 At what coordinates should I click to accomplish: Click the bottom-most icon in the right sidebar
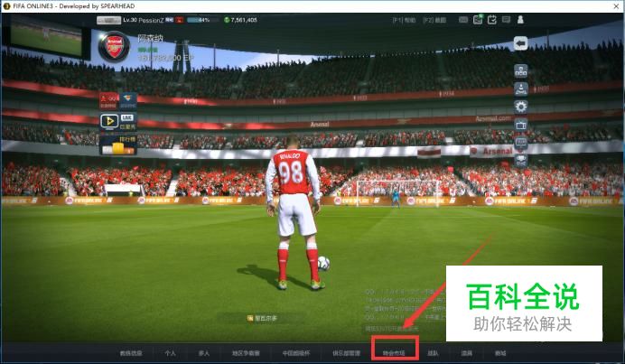(520, 160)
